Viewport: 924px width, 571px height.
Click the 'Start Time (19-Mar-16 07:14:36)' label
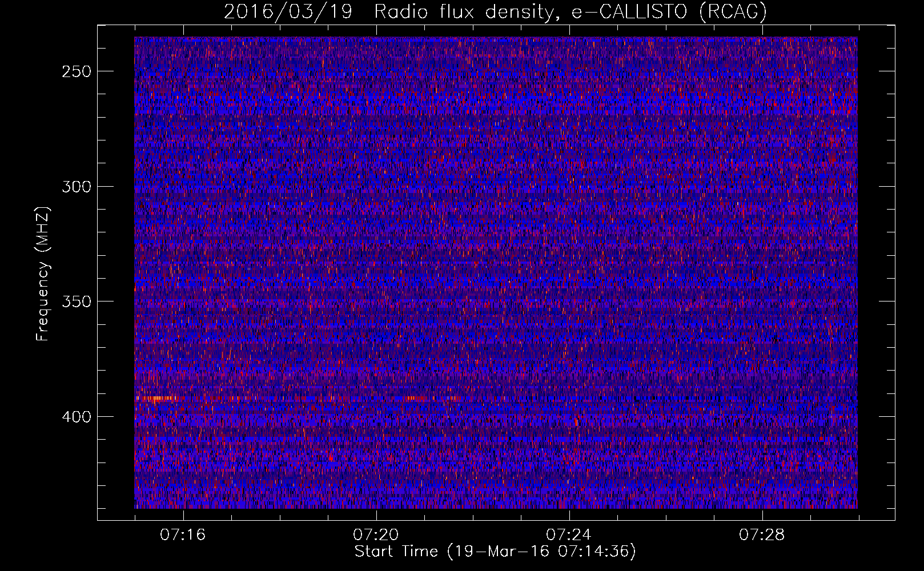pos(495,552)
